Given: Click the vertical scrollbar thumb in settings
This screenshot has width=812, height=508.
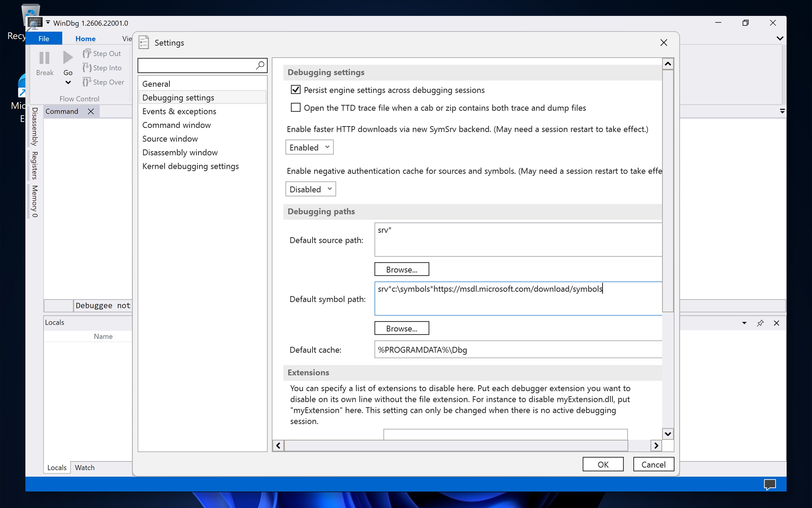Looking at the screenshot, I should tap(668, 190).
